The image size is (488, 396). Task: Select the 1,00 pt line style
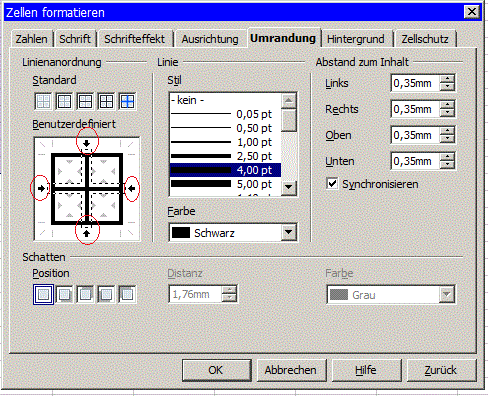tap(225, 142)
